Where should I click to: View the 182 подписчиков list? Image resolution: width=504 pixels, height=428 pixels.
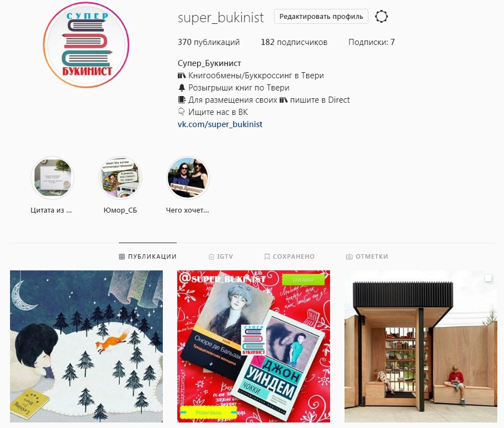point(294,42)
